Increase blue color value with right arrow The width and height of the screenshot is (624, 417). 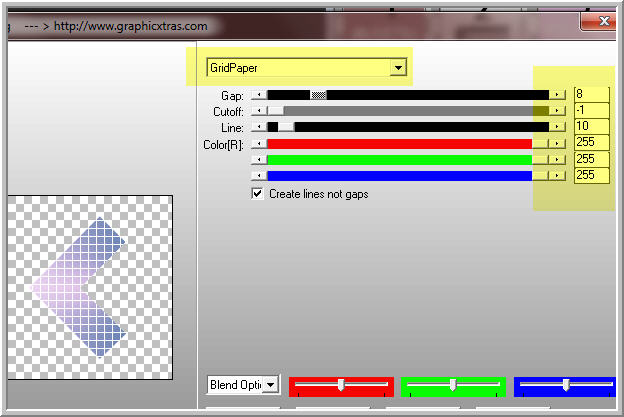(x=557, y=175)
